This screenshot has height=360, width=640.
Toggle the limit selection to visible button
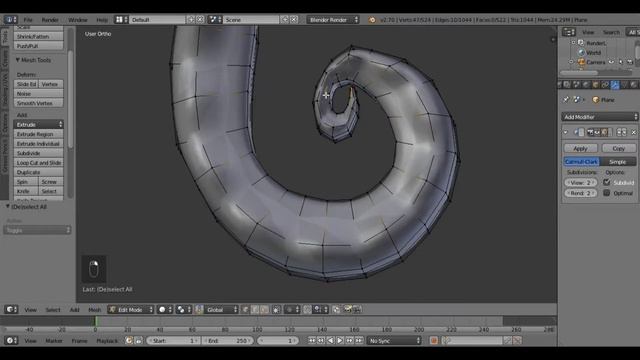click(276, 309)
